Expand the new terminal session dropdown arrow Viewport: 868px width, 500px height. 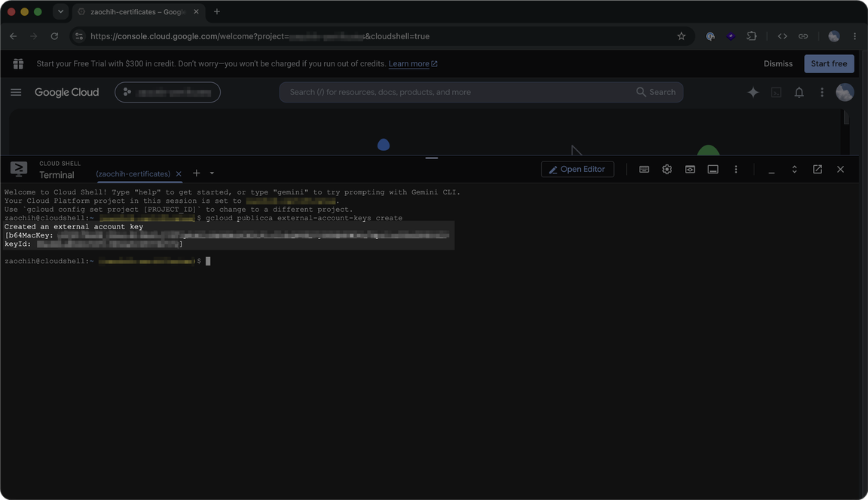pyautogui.click(x=212, y=173)
